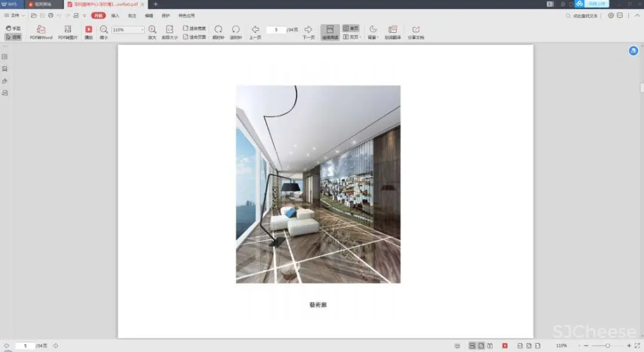Go to next page via status bar arrow
Screen dimensions: 644x352
coord(56,346)
